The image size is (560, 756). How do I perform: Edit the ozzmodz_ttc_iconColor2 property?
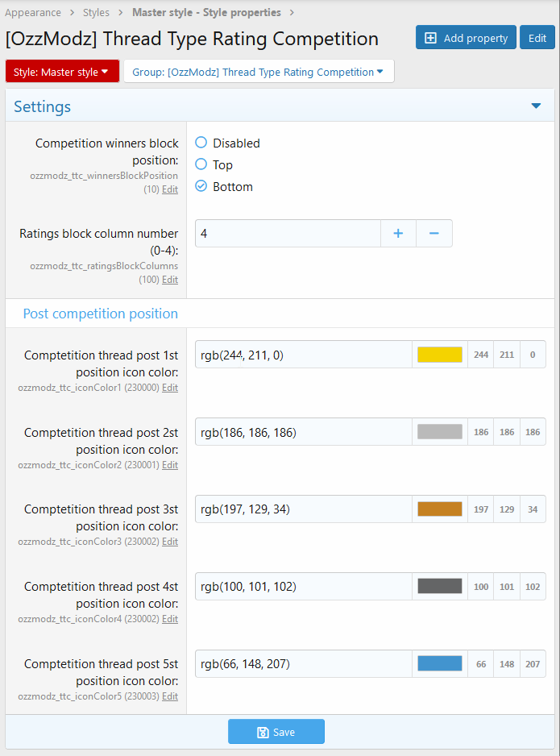click(x=170, y=465)
